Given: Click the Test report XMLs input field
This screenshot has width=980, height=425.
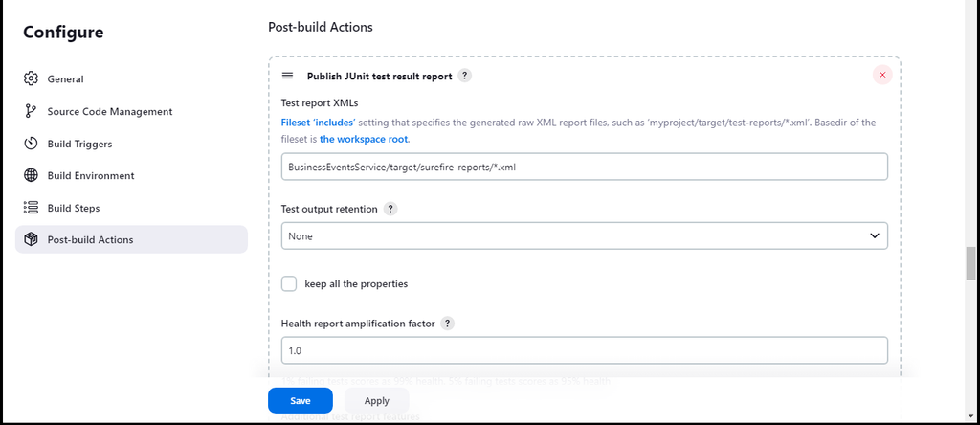Looking at the screenshot, I should pos(584,167).
